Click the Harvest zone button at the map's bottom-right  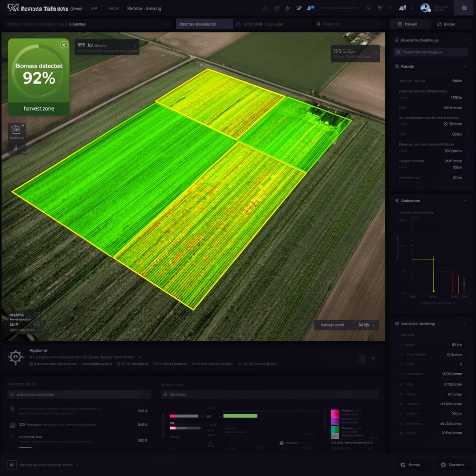click(347, 325)
